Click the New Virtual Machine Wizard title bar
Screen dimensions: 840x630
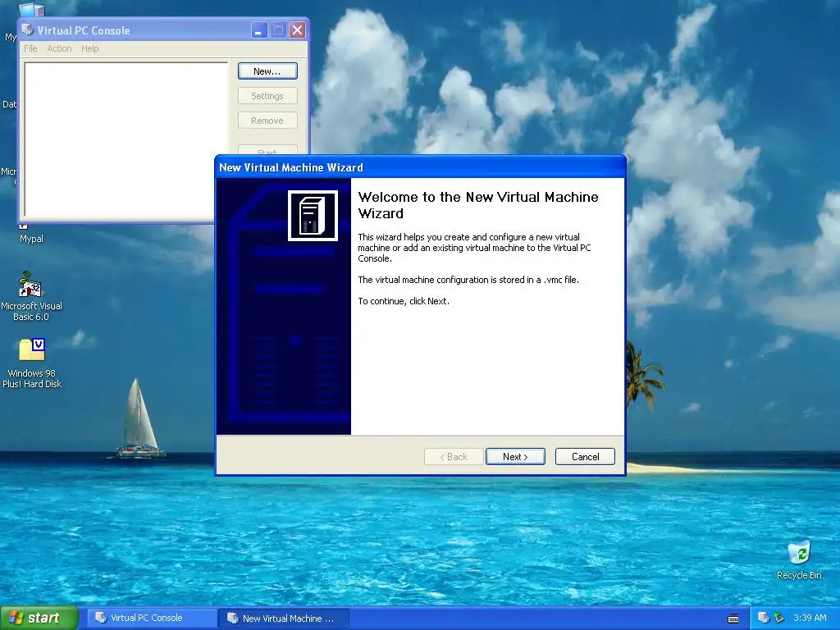[420, 167]
